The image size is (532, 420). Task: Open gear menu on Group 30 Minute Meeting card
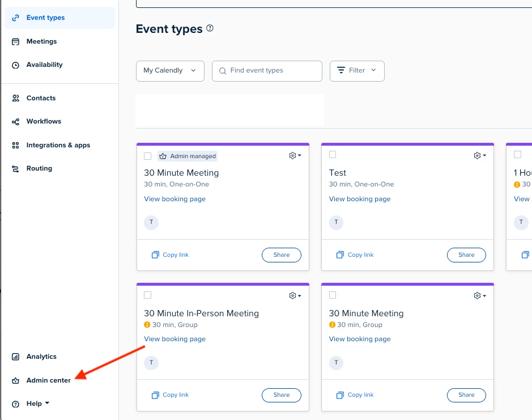point(480,296)
